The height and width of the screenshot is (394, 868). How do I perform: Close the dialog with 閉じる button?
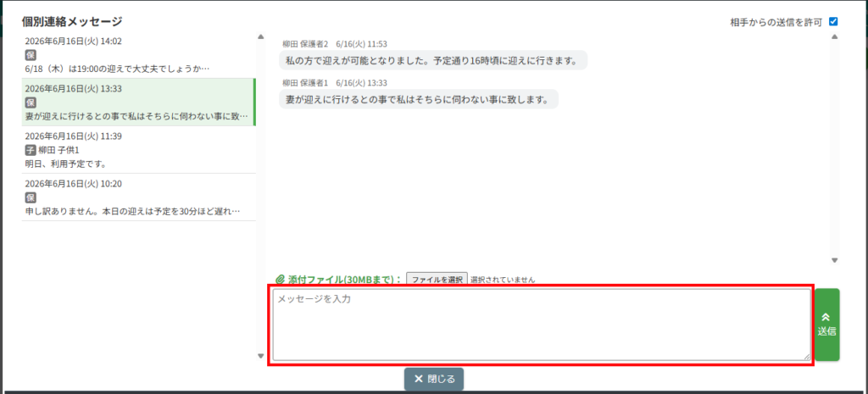tap(434, 379)
